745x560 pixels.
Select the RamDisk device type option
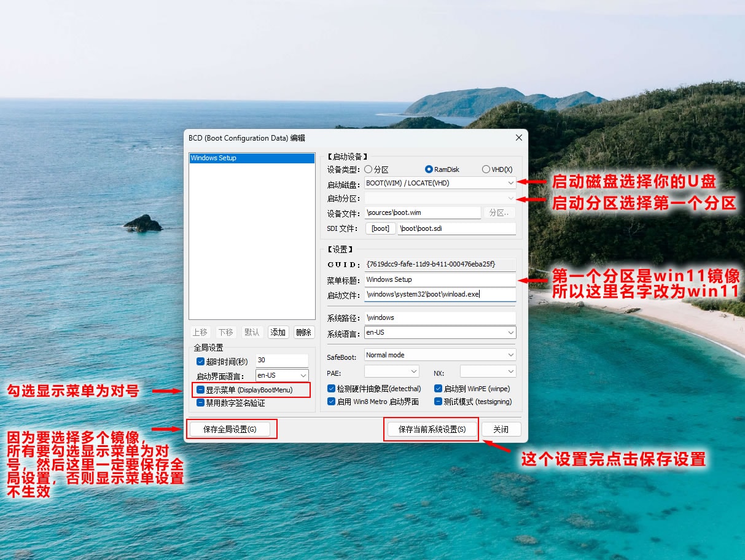[x=429, y=169]
